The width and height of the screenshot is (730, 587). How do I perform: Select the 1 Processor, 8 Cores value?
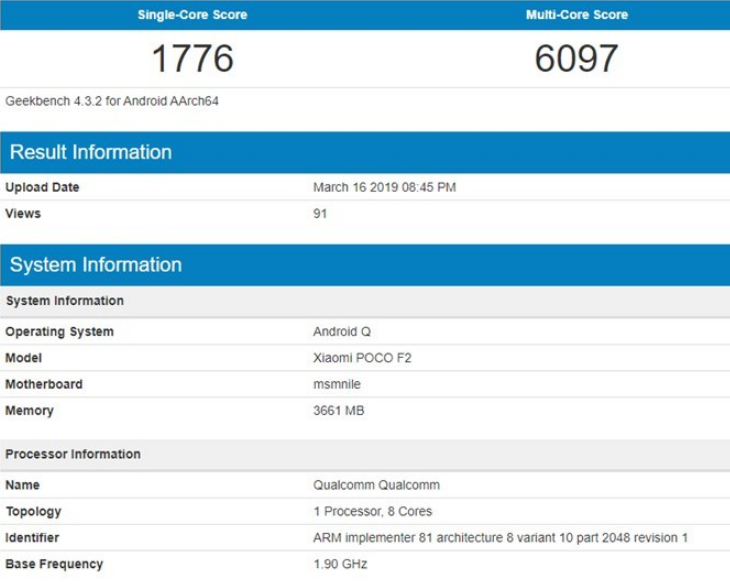(373, 512)
